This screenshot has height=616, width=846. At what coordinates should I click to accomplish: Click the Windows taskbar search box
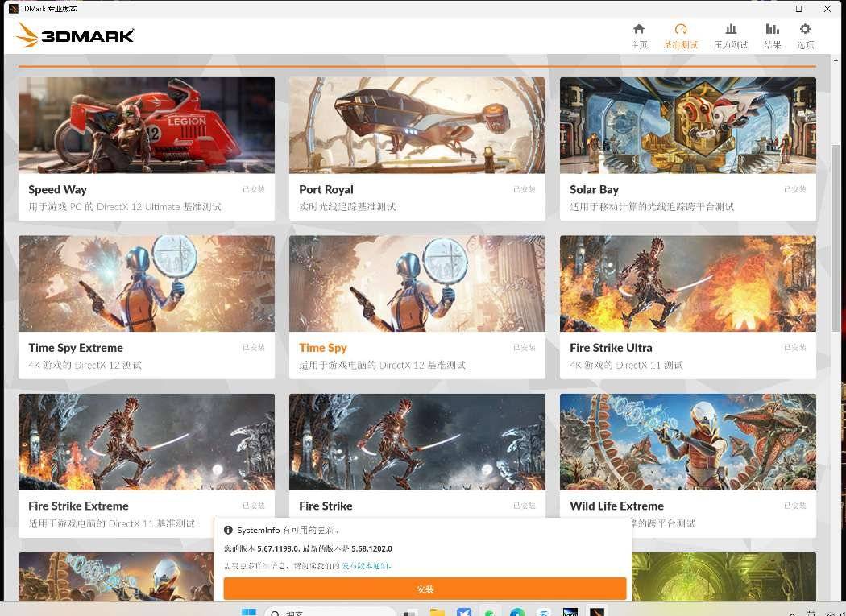tap(330, 612)
